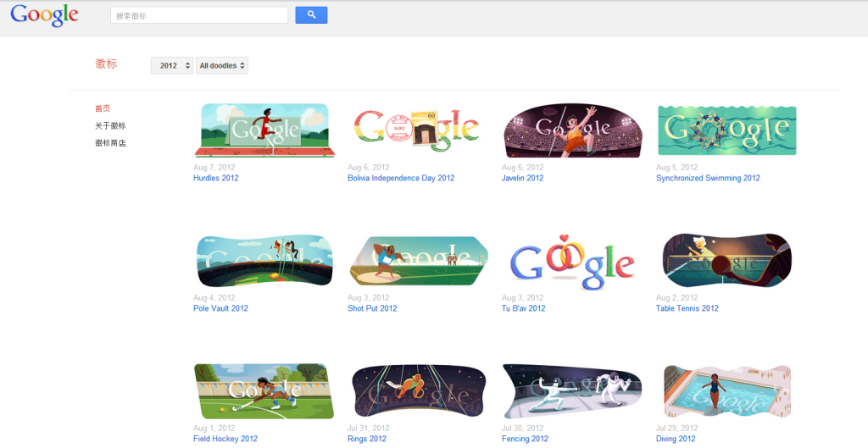Open the Javelin 2012 doodle image

[573, 130]
